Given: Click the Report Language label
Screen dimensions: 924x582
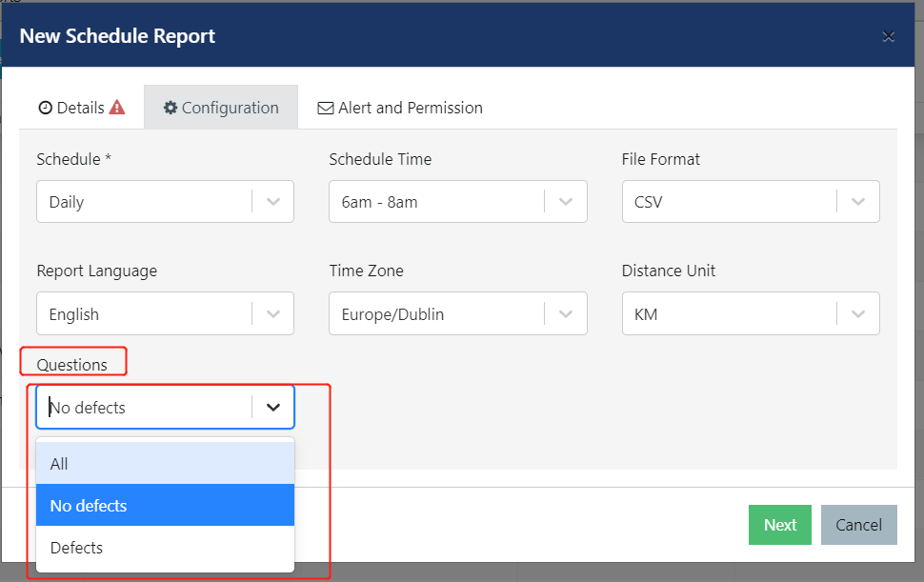Looking at the screenshot, I should (x=96, y=271).
